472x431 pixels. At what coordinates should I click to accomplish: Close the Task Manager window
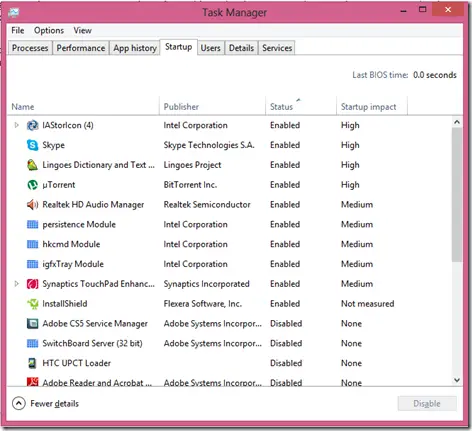pos(448,10)
